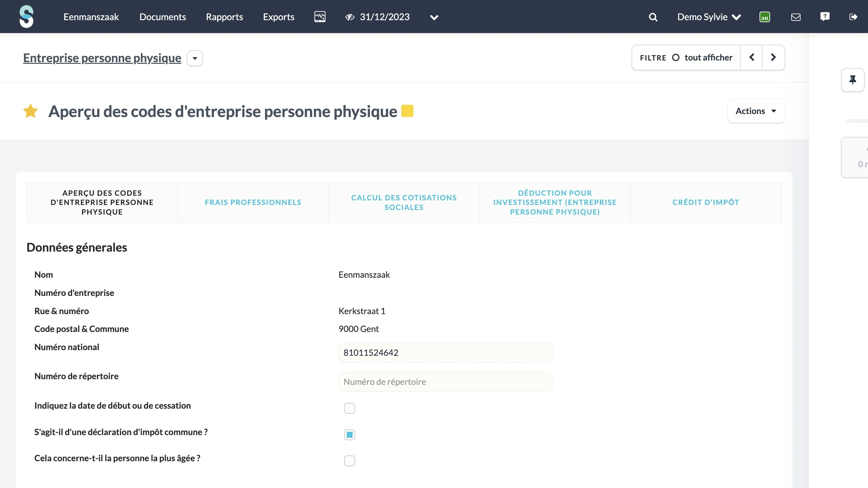Open the Rapports menu

pos(224,17)
